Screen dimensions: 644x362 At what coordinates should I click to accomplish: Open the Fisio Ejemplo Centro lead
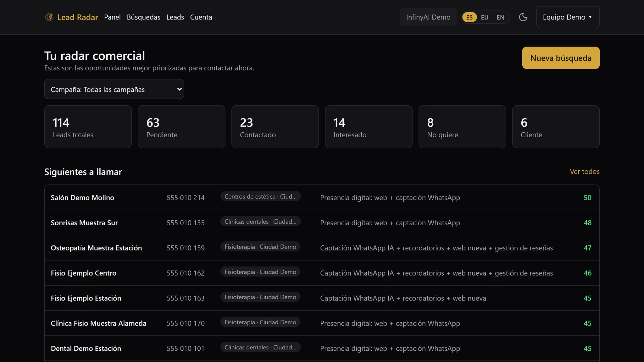pos(322,273)
